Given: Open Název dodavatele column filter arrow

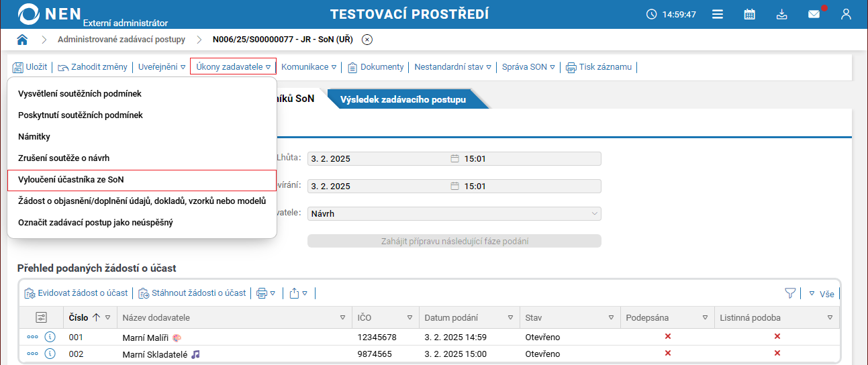Looking at the screenshot, I should click(343, 317).
